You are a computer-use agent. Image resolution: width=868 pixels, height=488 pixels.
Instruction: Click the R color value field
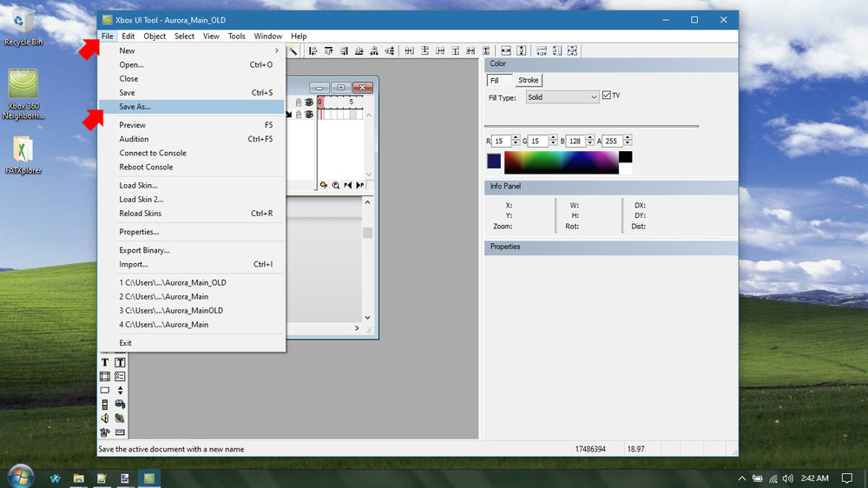point(501,142)
